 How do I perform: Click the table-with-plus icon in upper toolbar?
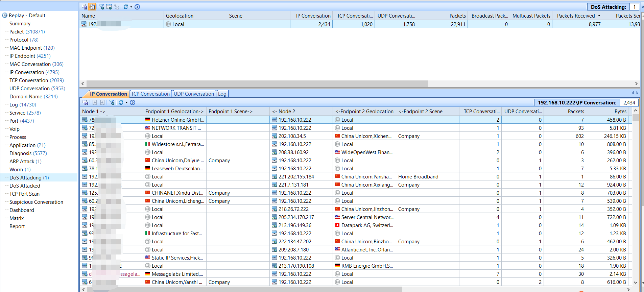[x=109, y=7]
